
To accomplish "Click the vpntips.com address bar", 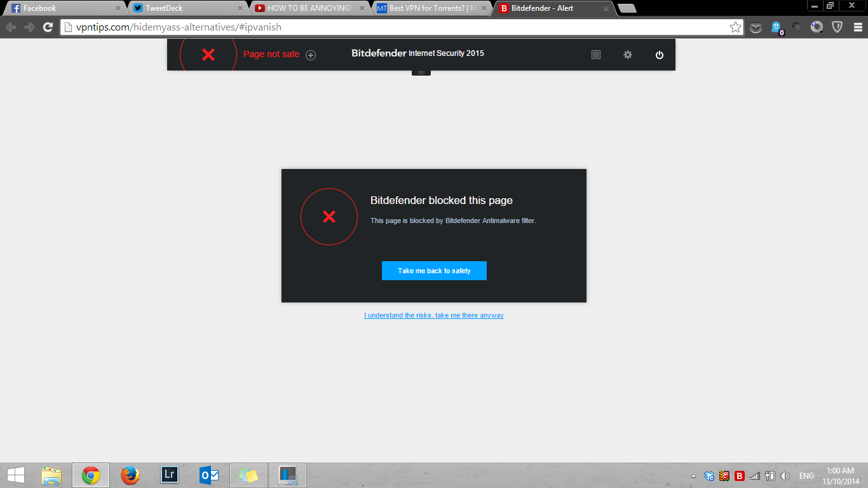I will coord(402,27).
